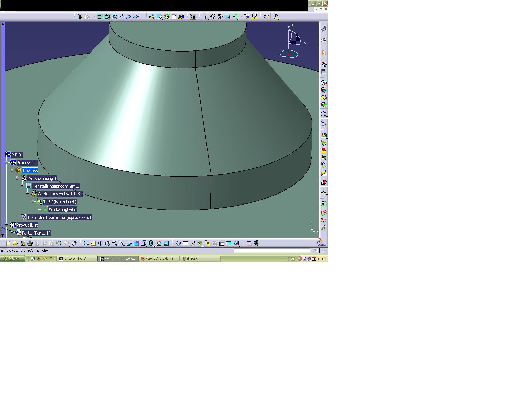Image resolution: width=532 pixels, height=397 pixels.
Task: Activate the Fly mode icon
Action: [86, 243]
